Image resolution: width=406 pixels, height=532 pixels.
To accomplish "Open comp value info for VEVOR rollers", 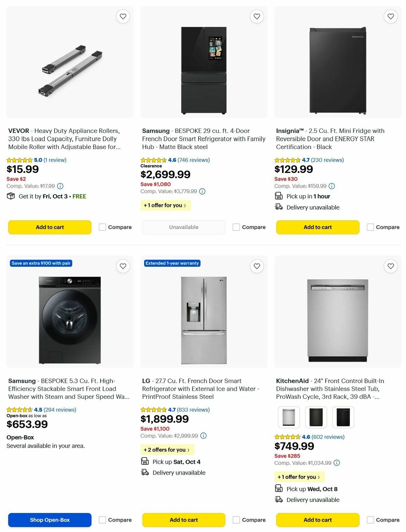I will [x=60, y=186].
